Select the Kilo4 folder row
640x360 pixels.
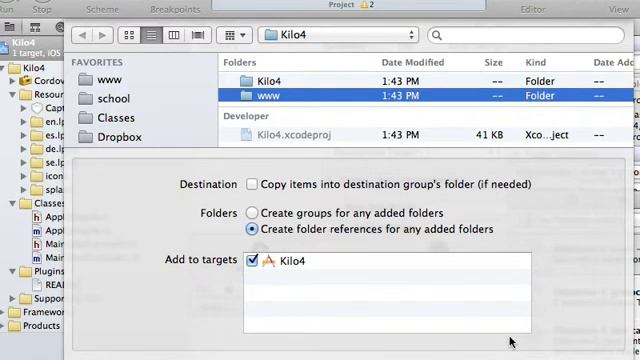[x=426, y=81]
